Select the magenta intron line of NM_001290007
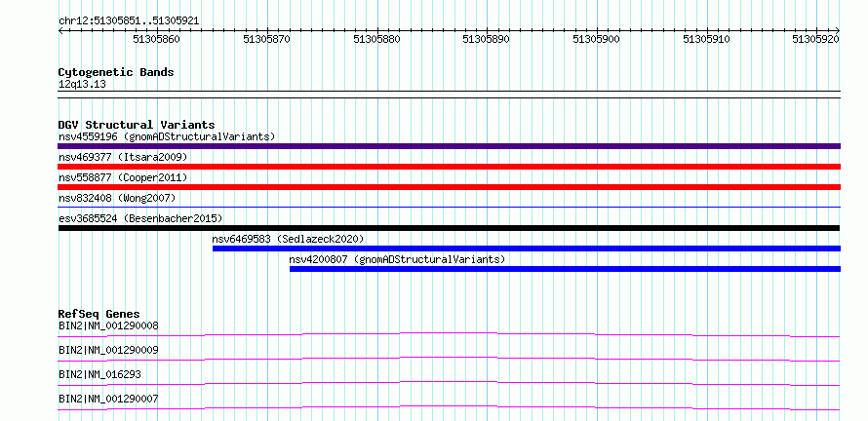This screenshot has height=421, width=868. 449,406
